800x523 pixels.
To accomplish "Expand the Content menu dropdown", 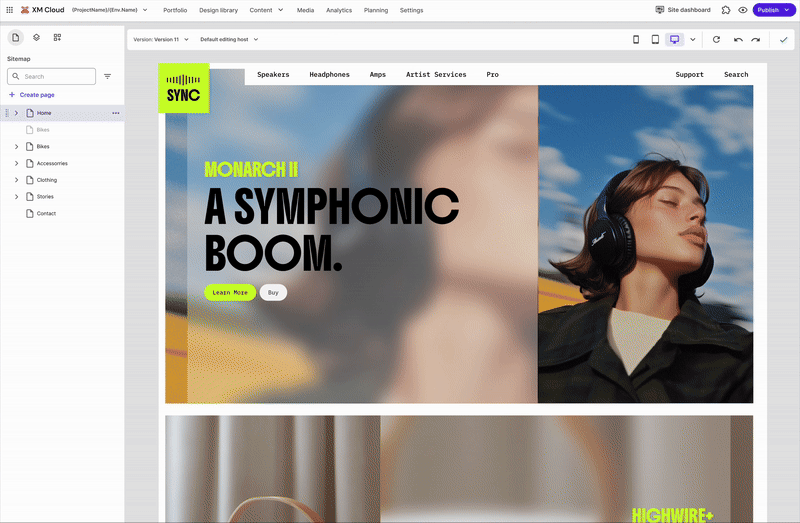I will 266,10.
